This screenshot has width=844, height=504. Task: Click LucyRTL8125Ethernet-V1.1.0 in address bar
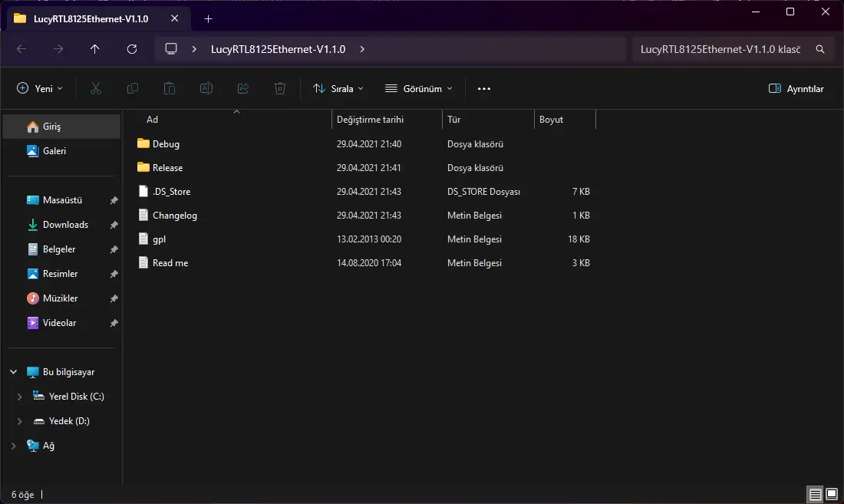pos(279,49)
